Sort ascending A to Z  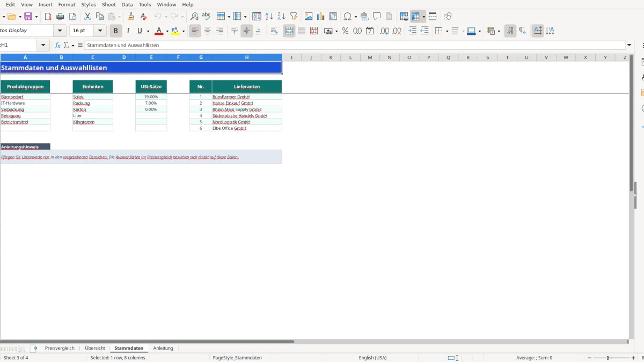pyautogui.click(x=269, y=17)
